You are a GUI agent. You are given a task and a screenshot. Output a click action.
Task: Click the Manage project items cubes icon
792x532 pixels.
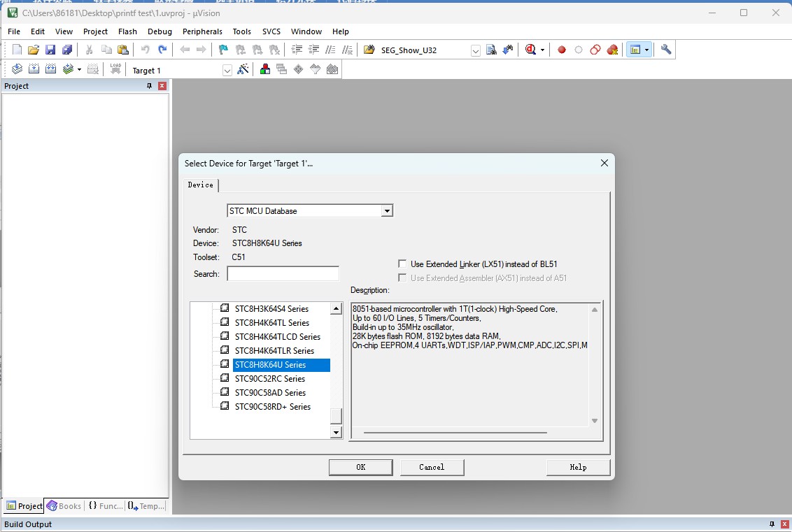[264, 69]
